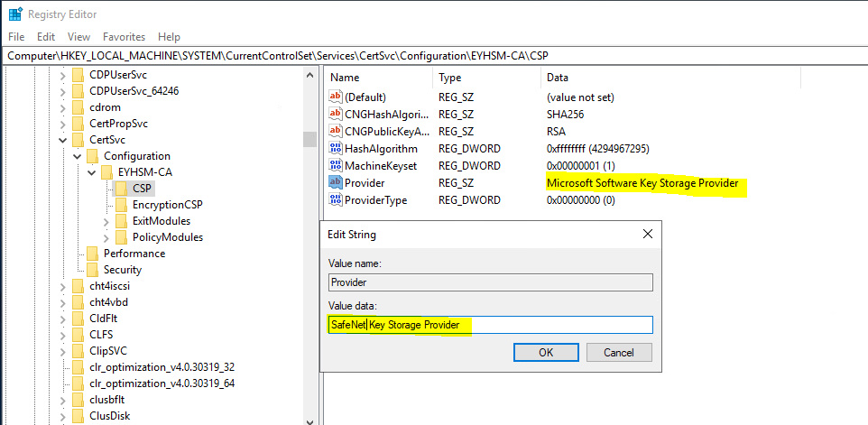Click the Registry Editor title bar icon

(x=15, y=14)
